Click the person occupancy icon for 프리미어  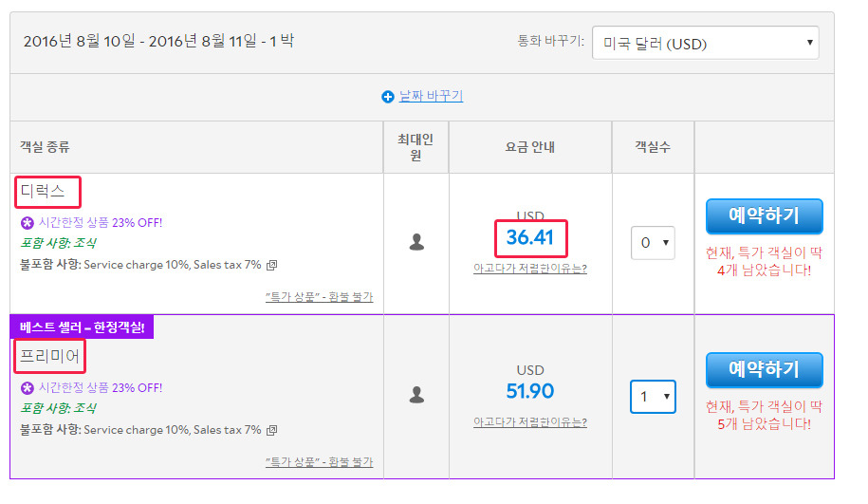tap(416, 394)
